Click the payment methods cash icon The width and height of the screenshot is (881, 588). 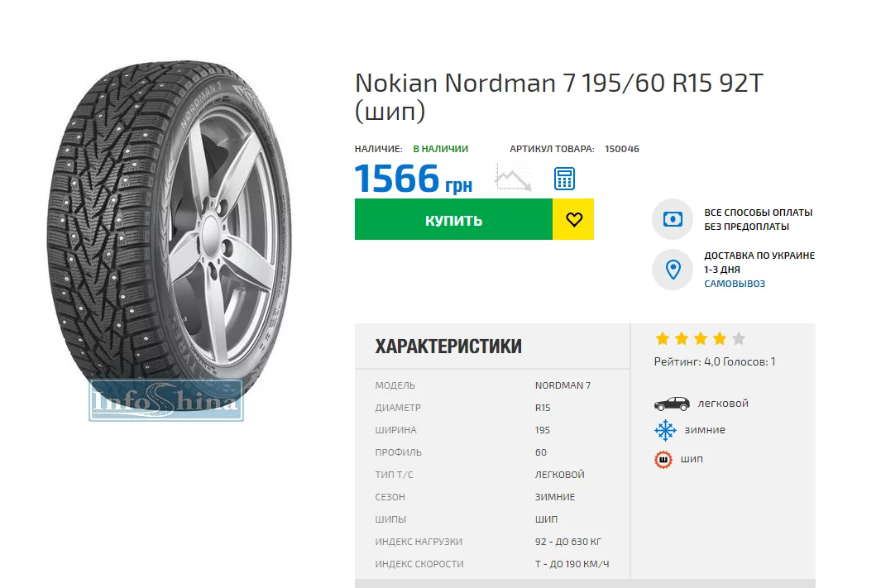click(672, 220)
